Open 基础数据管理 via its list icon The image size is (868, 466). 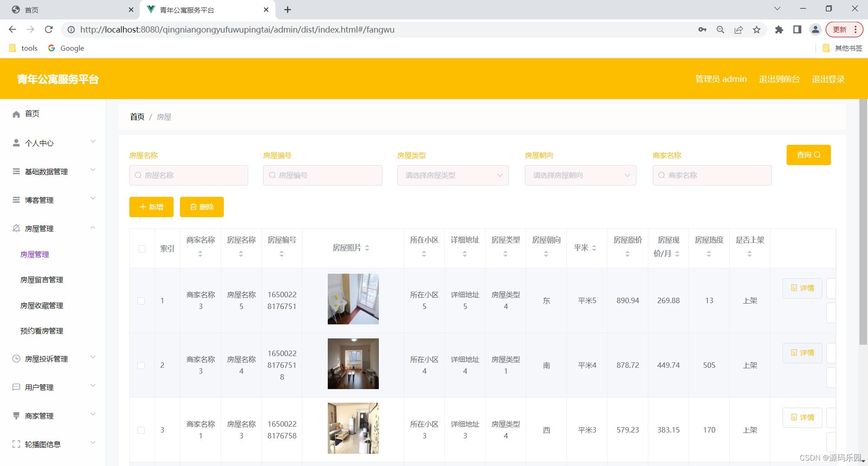(16, 171)
